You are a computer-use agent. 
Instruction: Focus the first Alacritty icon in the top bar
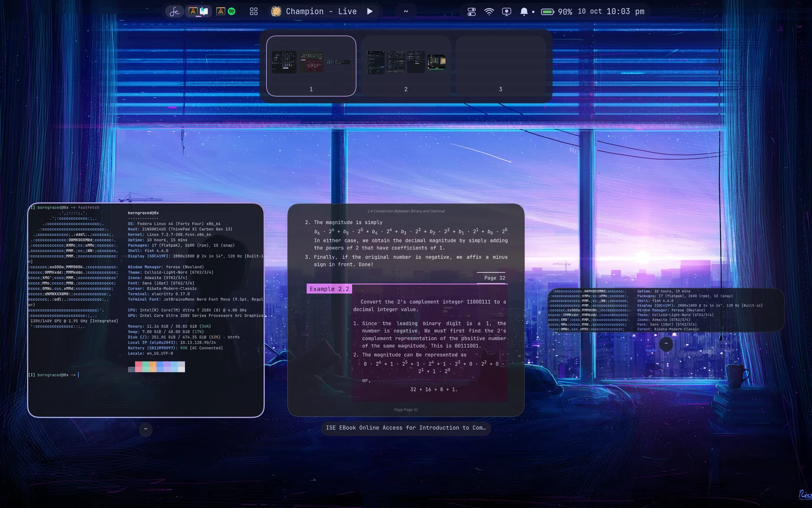[x=193, y=11]
